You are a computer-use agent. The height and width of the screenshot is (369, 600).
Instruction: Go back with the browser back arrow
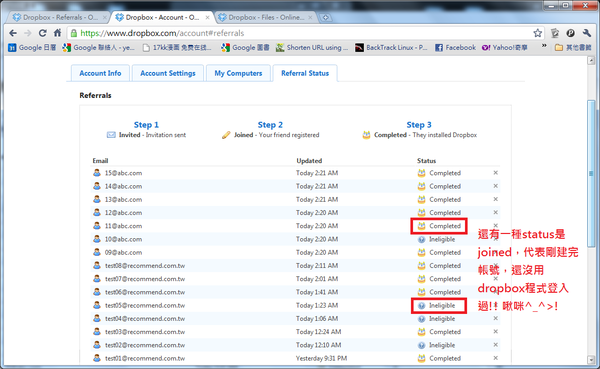pos(13,33)
